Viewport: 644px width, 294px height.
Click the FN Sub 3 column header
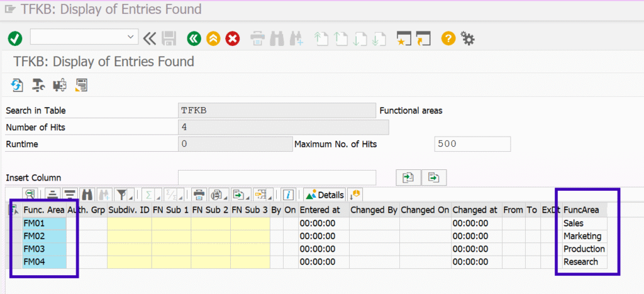(250, 210)
